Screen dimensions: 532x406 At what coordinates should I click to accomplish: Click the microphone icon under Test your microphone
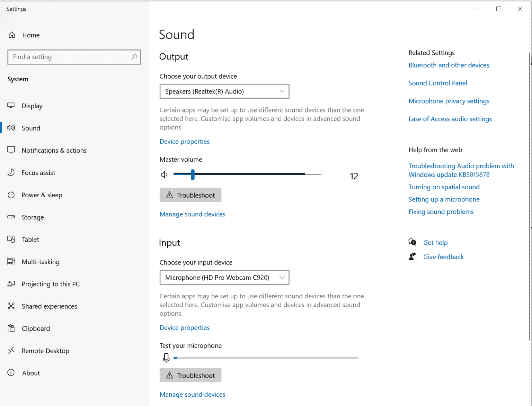pos(166,358)
